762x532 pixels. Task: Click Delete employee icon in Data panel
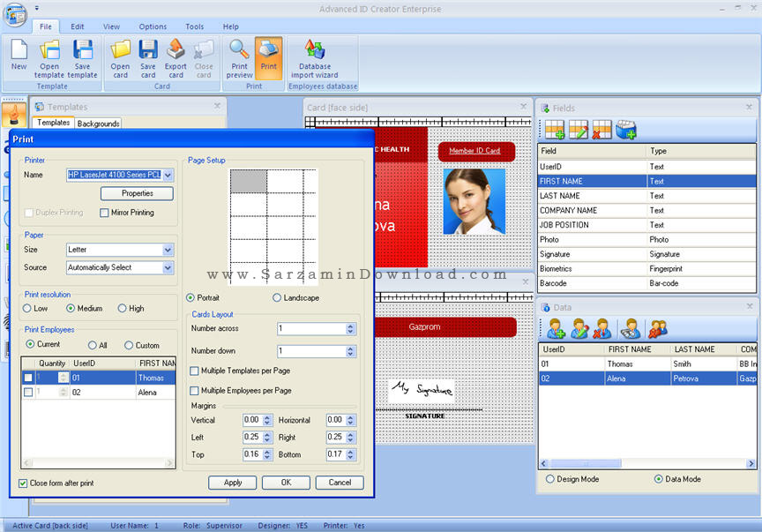(602, 329)
